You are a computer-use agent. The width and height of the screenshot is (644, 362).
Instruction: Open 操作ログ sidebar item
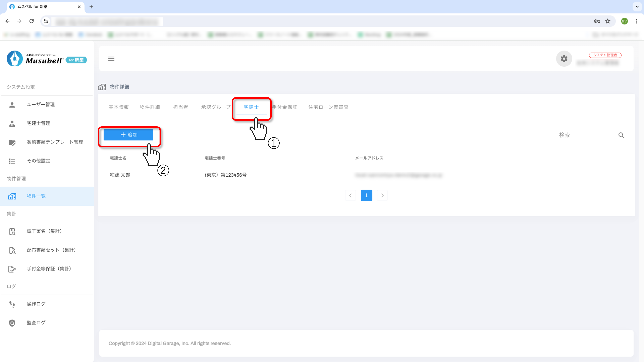click(36, 304)
